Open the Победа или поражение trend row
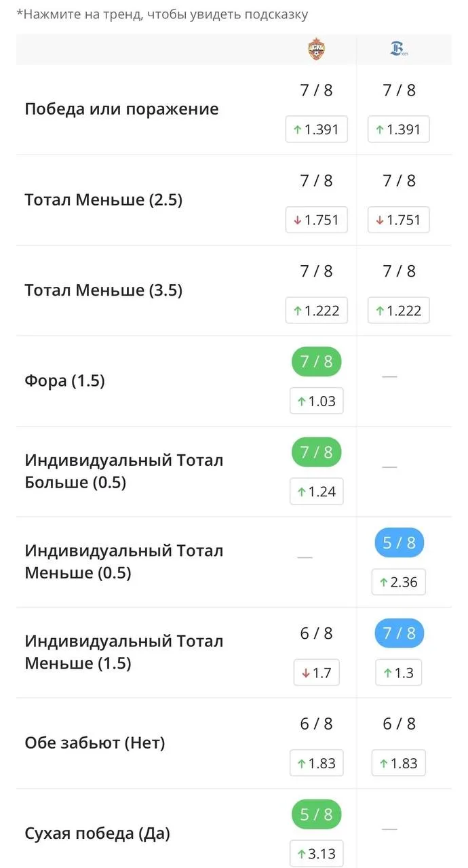This screenshot has width=468, height=868. [x=234, y=109]
